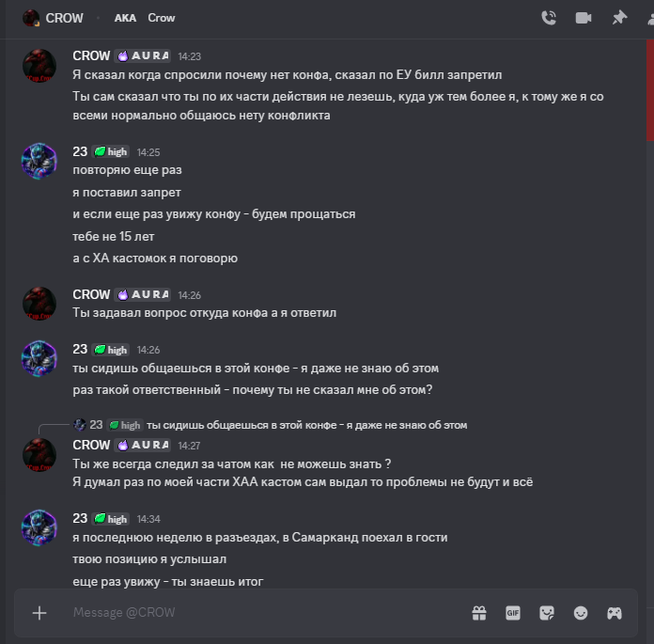Focus the Message @CROW input field
The height and width of the screenshot is (644, 654).
267,612
